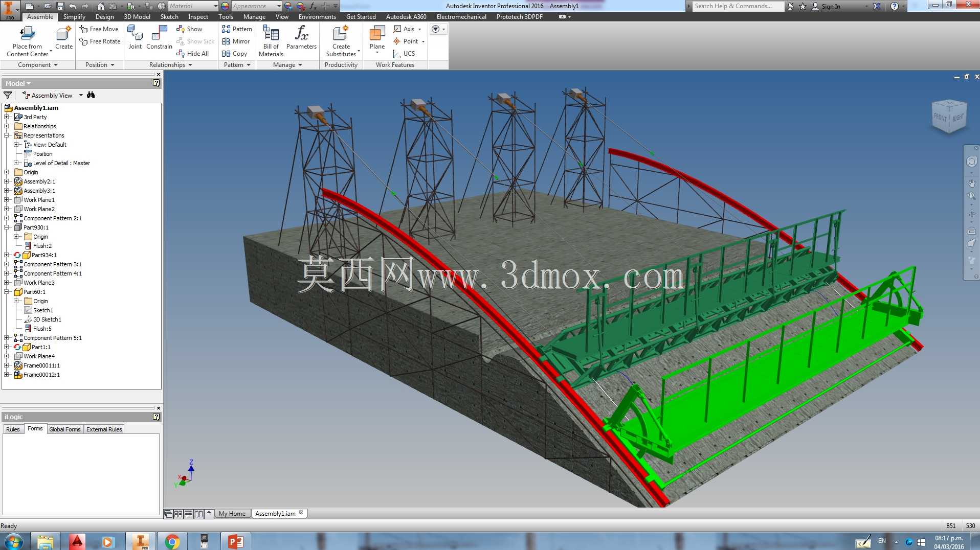Expand the Manage panel dropdown

click(x=287, y=65)
